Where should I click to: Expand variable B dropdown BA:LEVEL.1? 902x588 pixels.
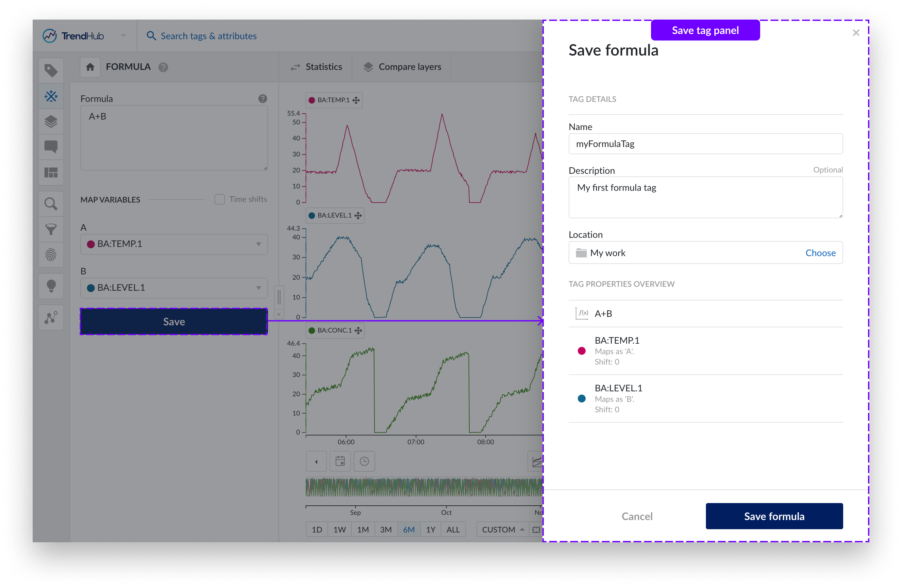174,288
